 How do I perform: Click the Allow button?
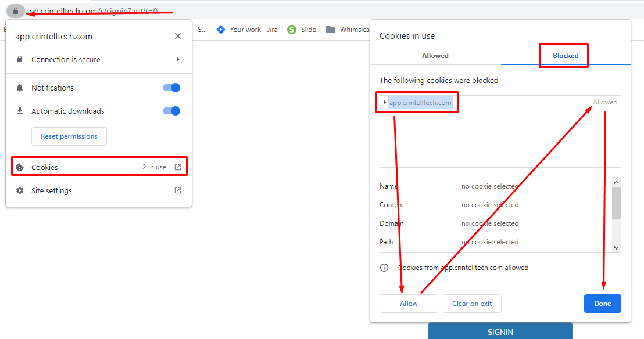(409, 304)
